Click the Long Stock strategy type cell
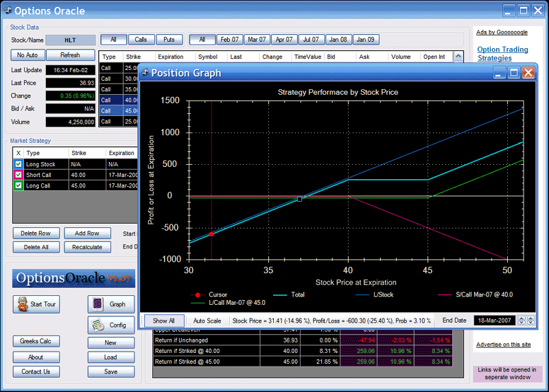This screenshot has height=392, width=549. point(46,164)
